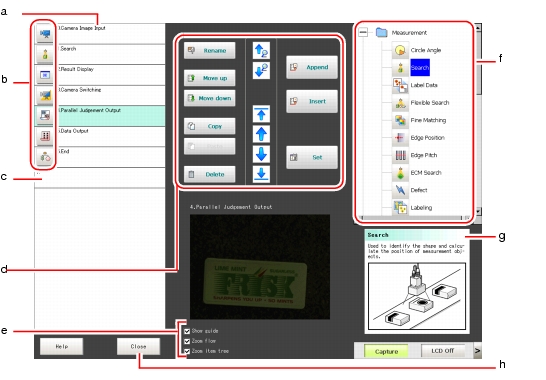Viewport: 546px width, 380px height.
Task: Click Append button
Action: click(x=312, y=67)
